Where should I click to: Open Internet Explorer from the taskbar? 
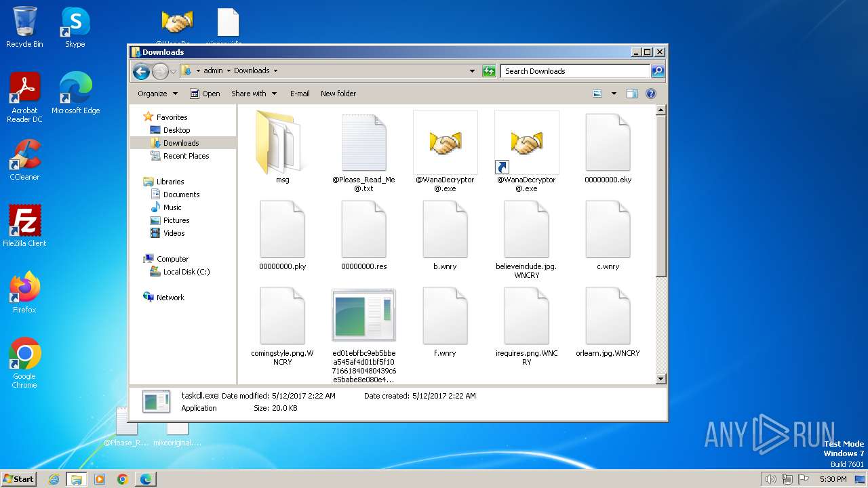click(54, 479)
